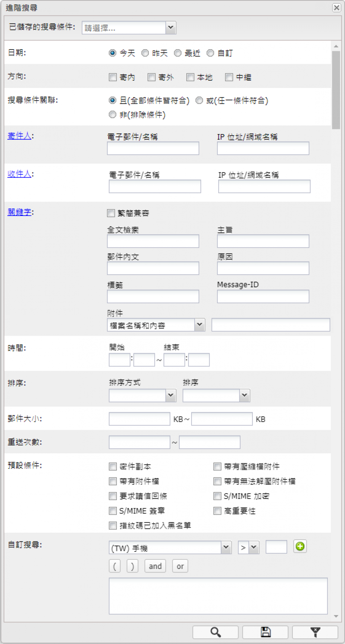Click the scrollbar down arrow
345x644 pixels.
pos(336,616)
